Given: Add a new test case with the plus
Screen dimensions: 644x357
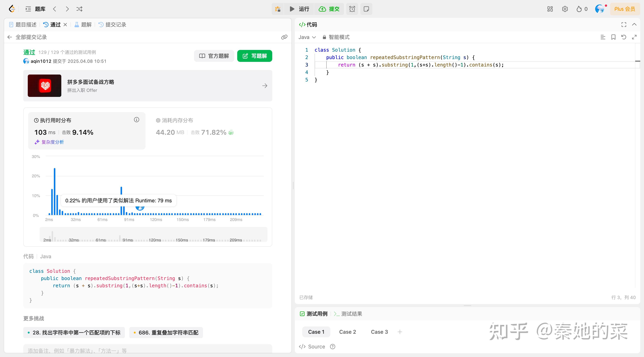Looking at the screenshot, I should (400, 332).
